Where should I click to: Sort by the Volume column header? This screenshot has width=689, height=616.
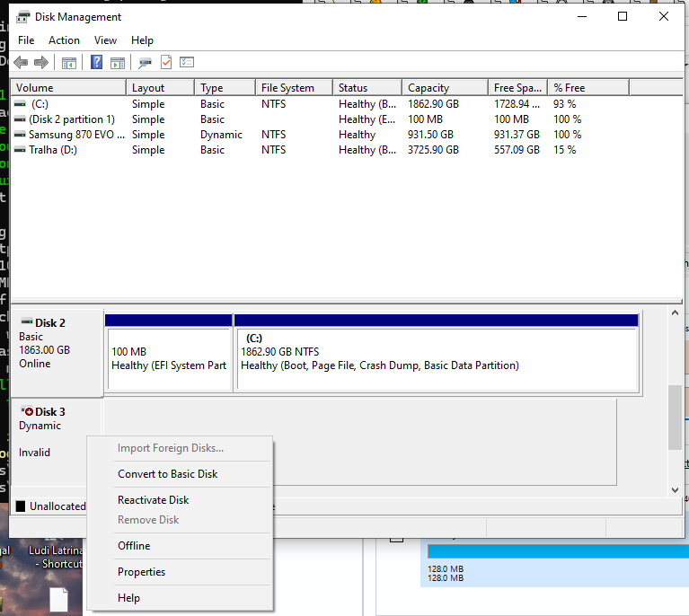tap(68, 88)
